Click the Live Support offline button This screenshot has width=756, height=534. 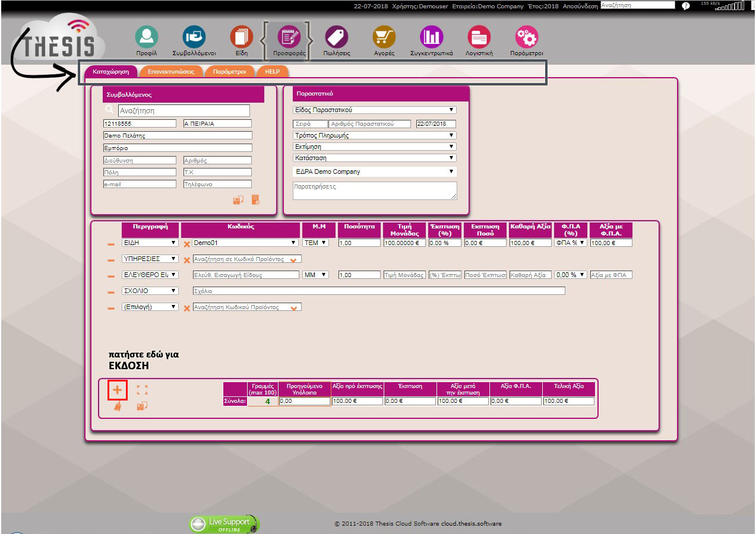pos(224,524)
